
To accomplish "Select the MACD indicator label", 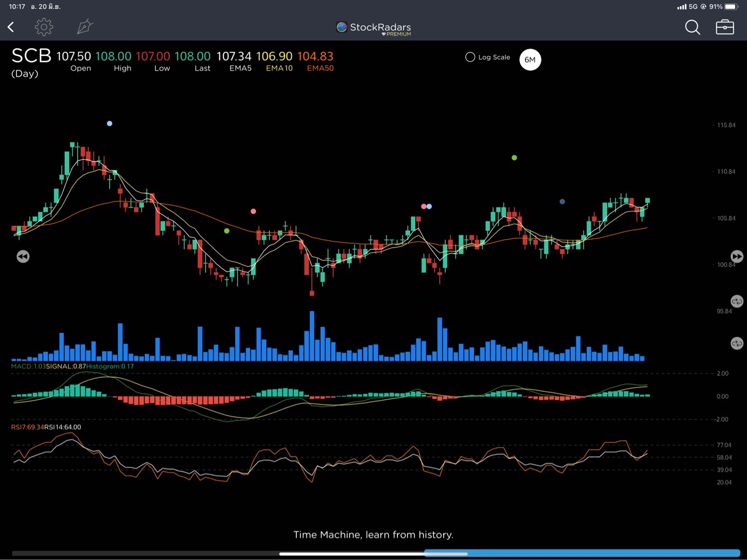I will (28, 366).
